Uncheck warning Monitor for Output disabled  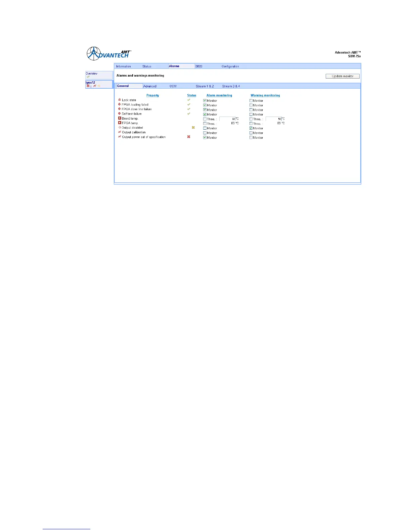point(251,128)
